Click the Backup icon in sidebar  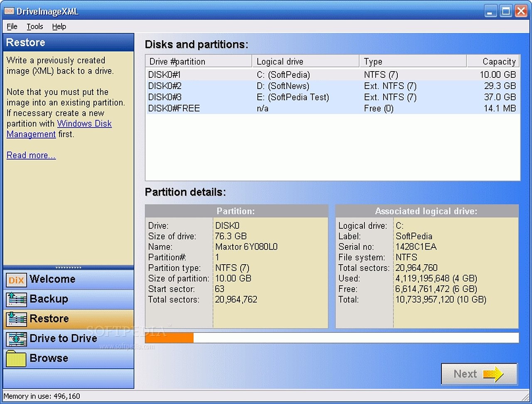pyautogui.click(x=16, y=300)
